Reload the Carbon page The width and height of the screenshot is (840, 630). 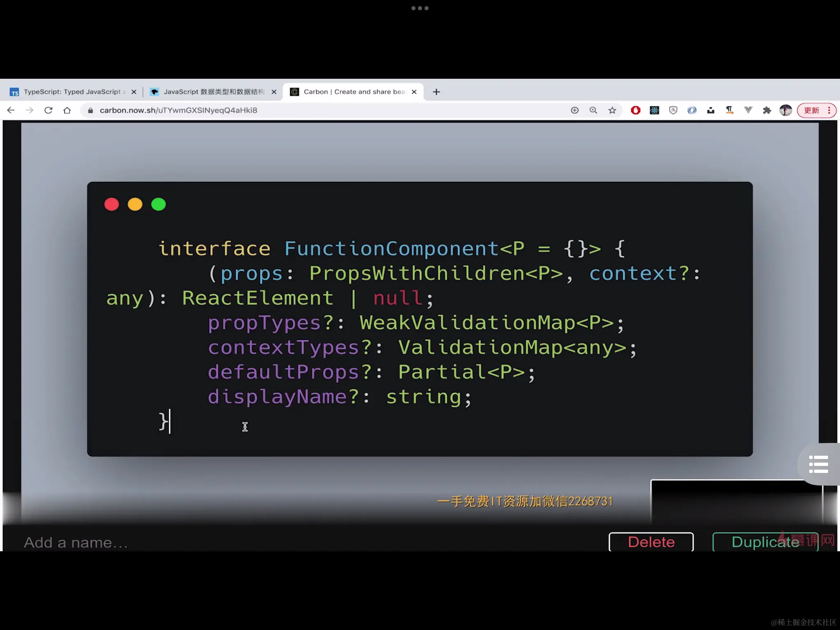(48, 110)
